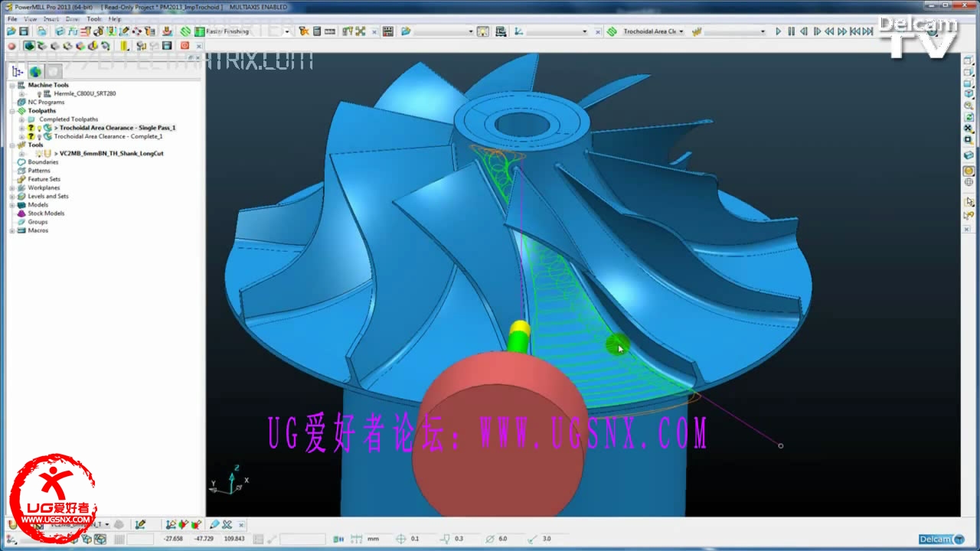Select the NC Programs tree item
Viewport: 980px width, 551px height.
click(x=46, y=102)
